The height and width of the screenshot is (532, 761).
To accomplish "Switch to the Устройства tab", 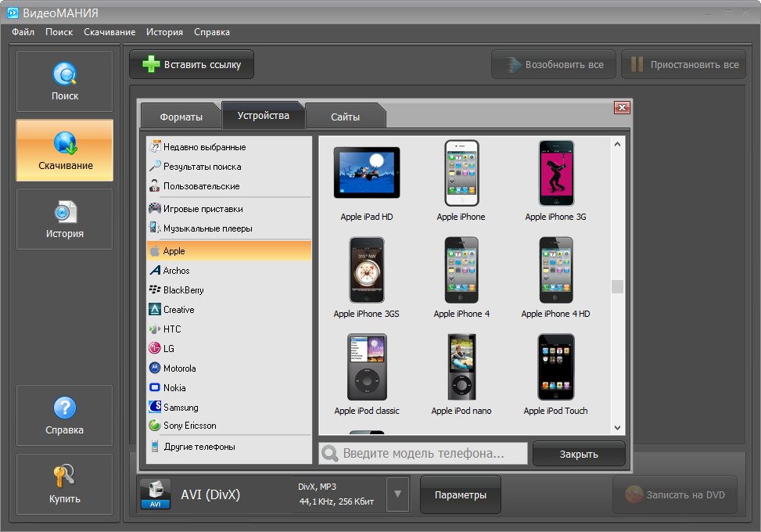I will [x=263, y=115].
